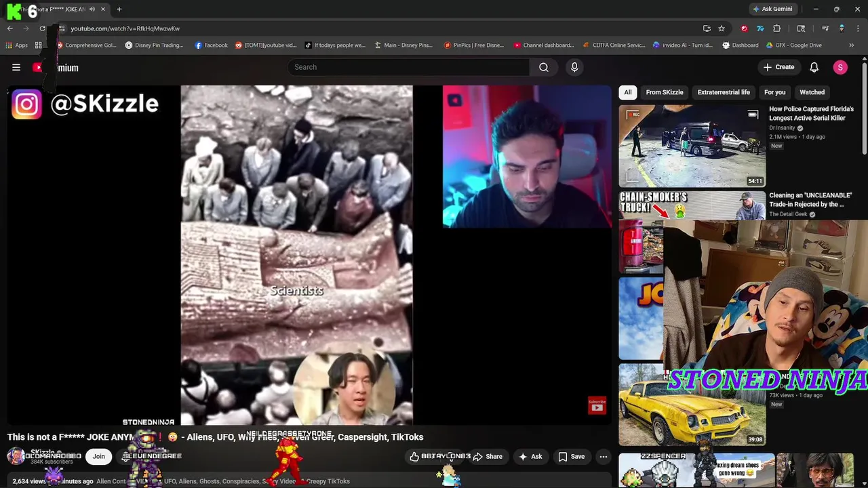The width and height of the screenshot is (868, 488).
Task: Expand the bookmarks overflow chevron
Action: point(852,45)
